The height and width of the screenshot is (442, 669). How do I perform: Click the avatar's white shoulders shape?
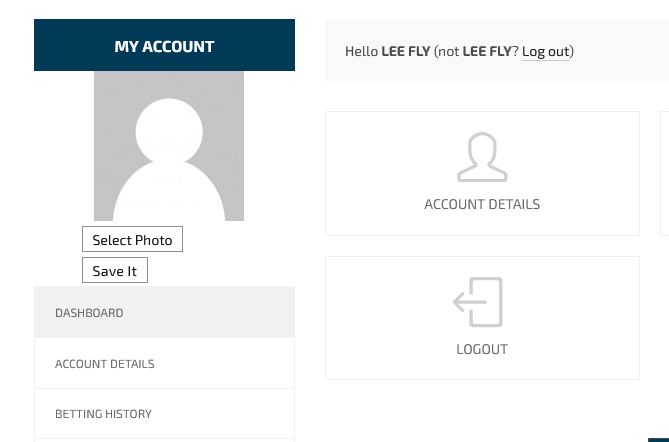pyautogui.click(x=169, y=192)
